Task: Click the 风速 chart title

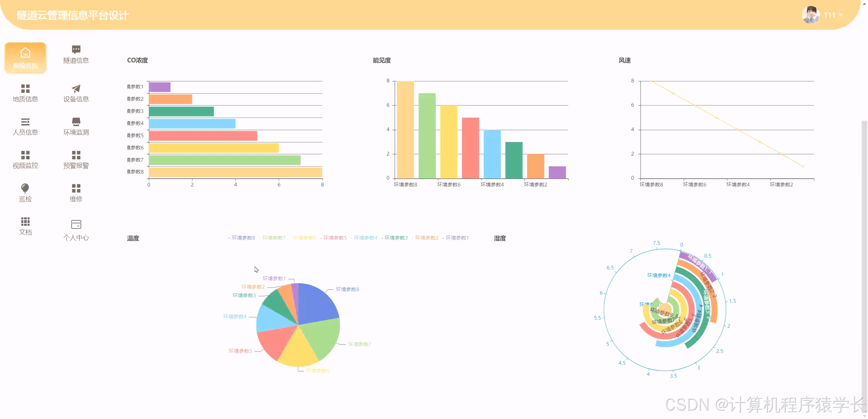Action: click(x=625, y=60)
